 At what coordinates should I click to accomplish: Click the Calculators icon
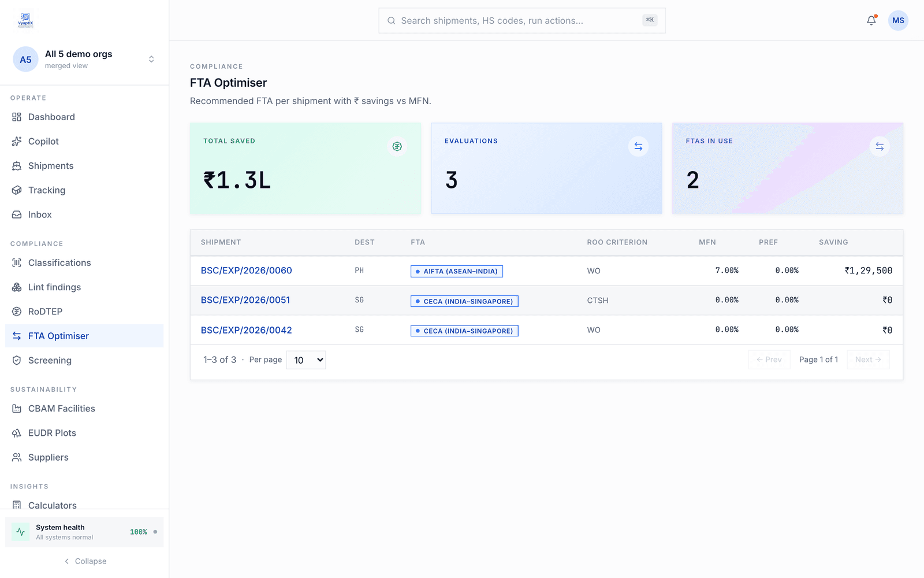pos(17,505)
